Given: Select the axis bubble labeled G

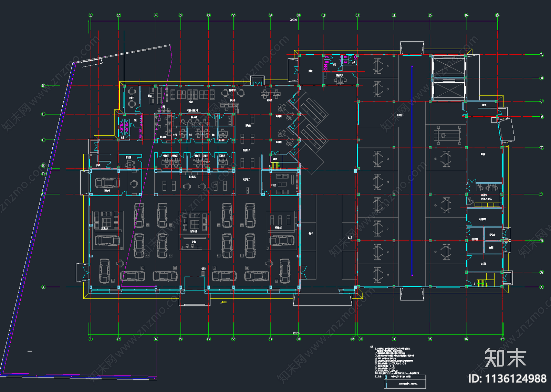Looking at the screenshot, I should (43, 140).
